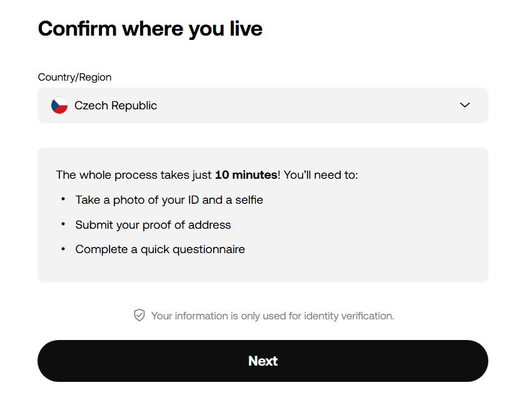Click the 'Country/Region' field label

[74, 77]
